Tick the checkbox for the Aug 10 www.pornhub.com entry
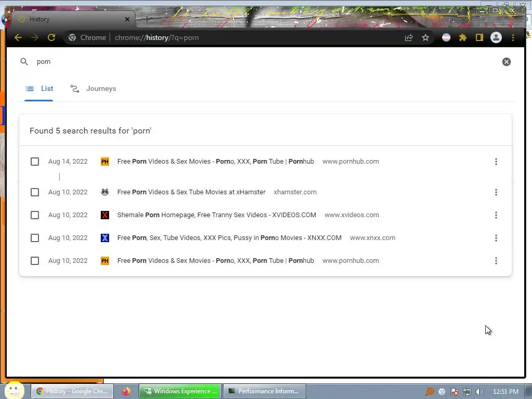 (35, 261)
